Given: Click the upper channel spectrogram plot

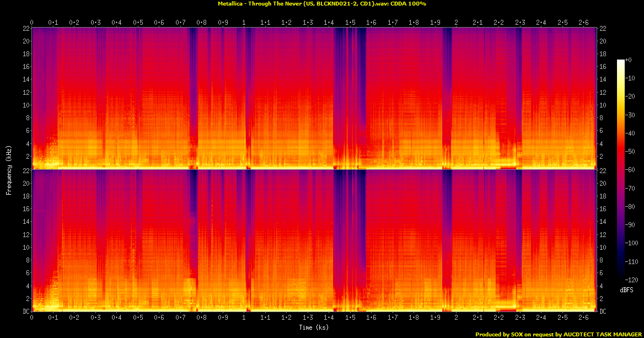Looking at the screenshot, I should [314, 99].
